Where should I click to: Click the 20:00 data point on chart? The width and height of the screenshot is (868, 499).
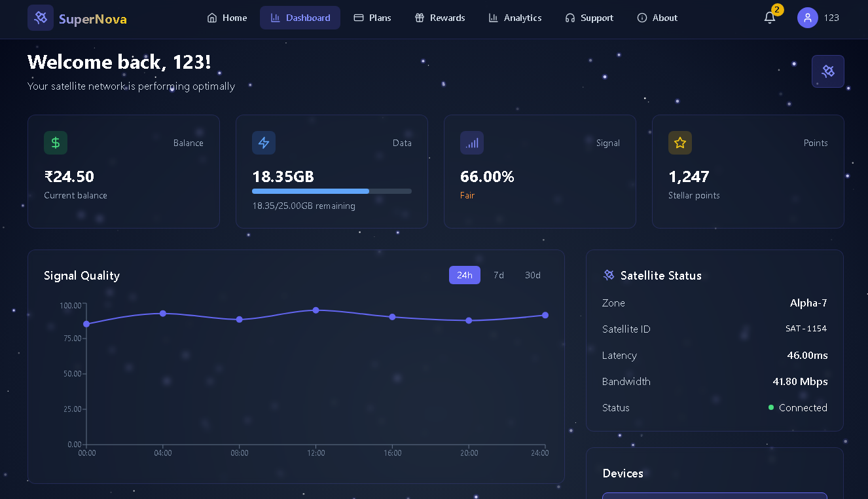coord(469,321)
